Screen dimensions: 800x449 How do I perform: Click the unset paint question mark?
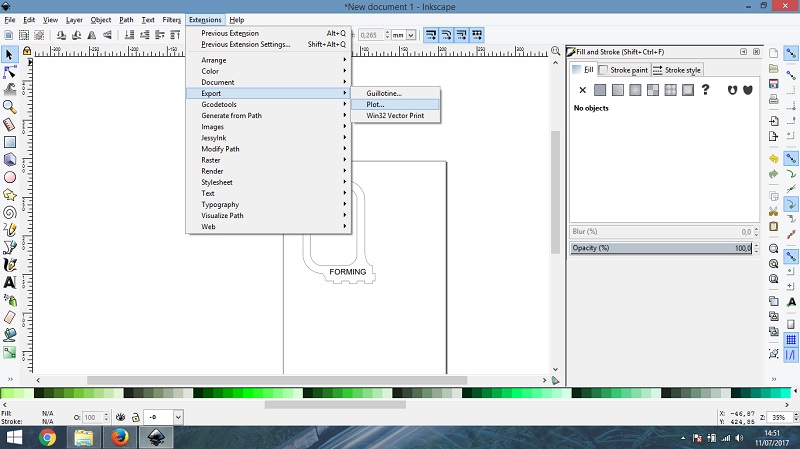[x=706, y=90]
